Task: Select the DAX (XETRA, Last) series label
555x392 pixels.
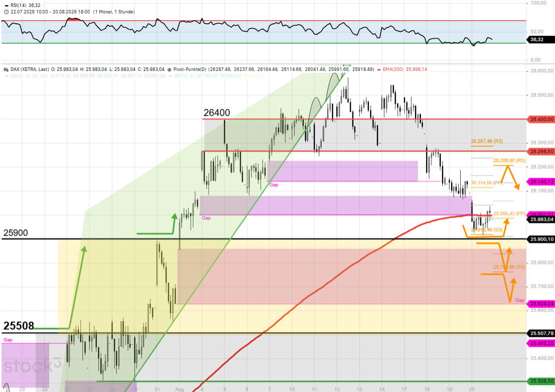Action: point(29,69)
